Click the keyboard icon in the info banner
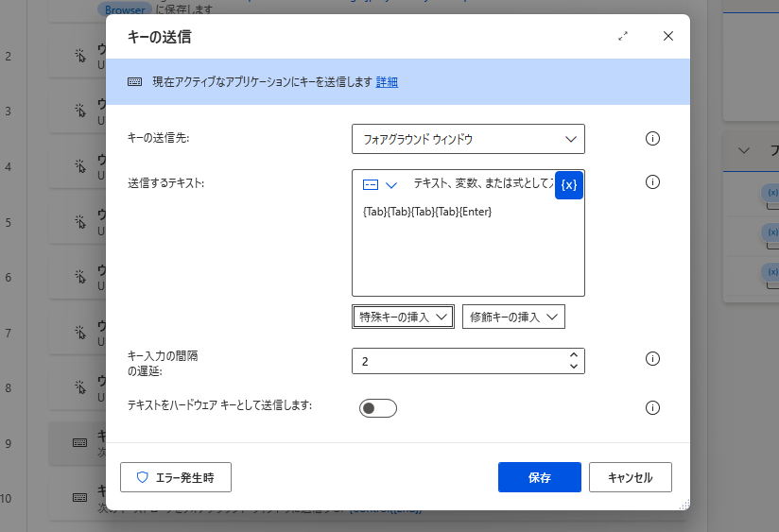Image resolution: width=779 pixels, height=532 pixels. click(134, 82)
